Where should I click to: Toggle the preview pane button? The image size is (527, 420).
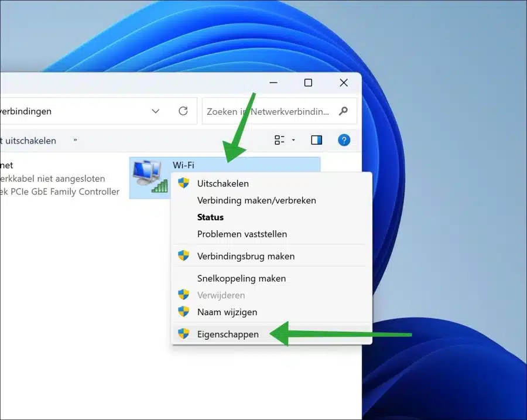coord(317,140)
